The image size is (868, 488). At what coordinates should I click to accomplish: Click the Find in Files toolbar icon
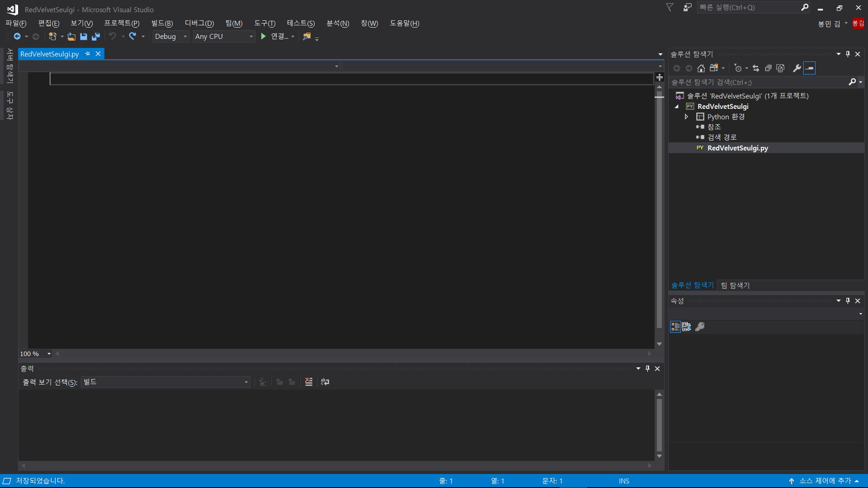307,37
